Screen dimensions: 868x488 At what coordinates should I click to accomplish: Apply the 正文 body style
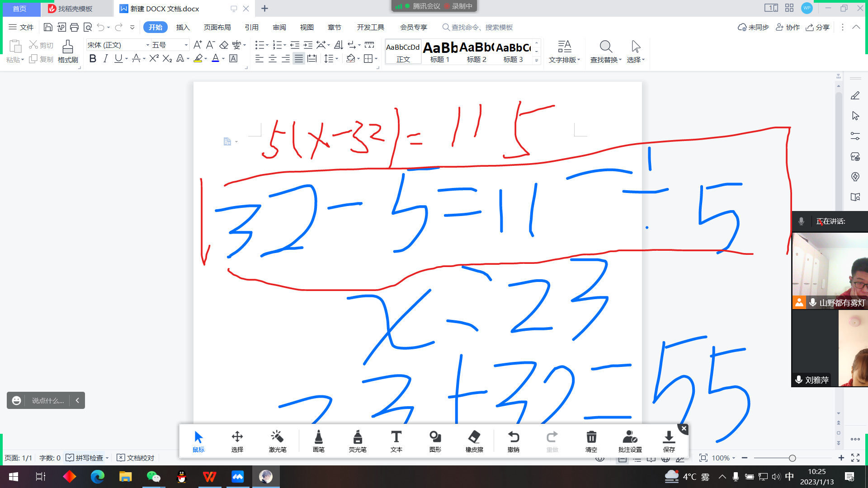point(403,52)
